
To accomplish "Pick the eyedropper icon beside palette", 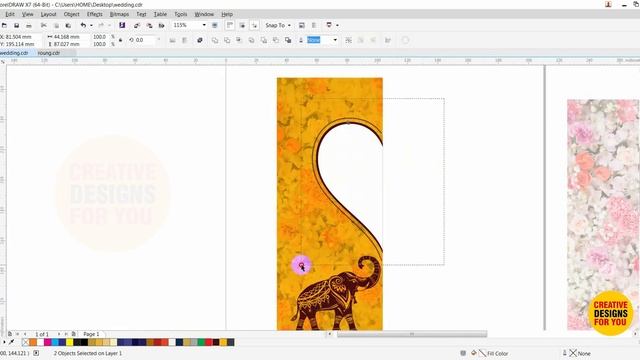I will (11, 342).
